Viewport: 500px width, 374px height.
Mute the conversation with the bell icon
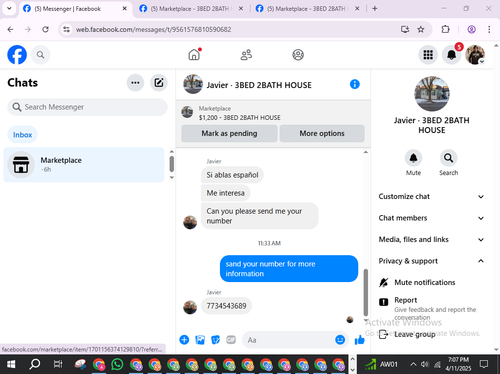(413, 158)
